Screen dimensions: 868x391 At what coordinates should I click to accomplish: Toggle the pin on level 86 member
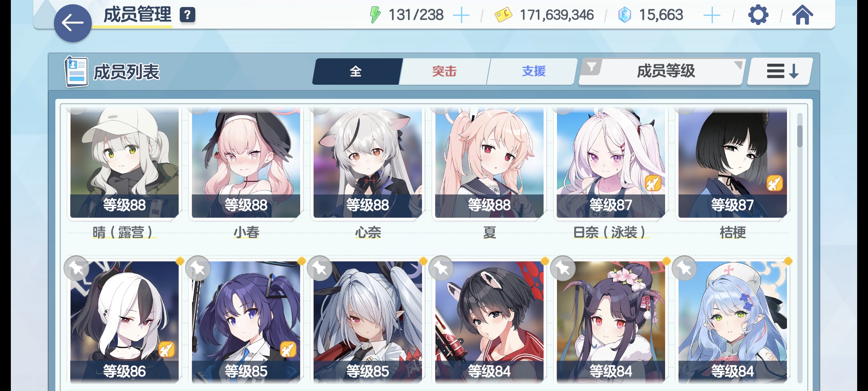point(76,268)
